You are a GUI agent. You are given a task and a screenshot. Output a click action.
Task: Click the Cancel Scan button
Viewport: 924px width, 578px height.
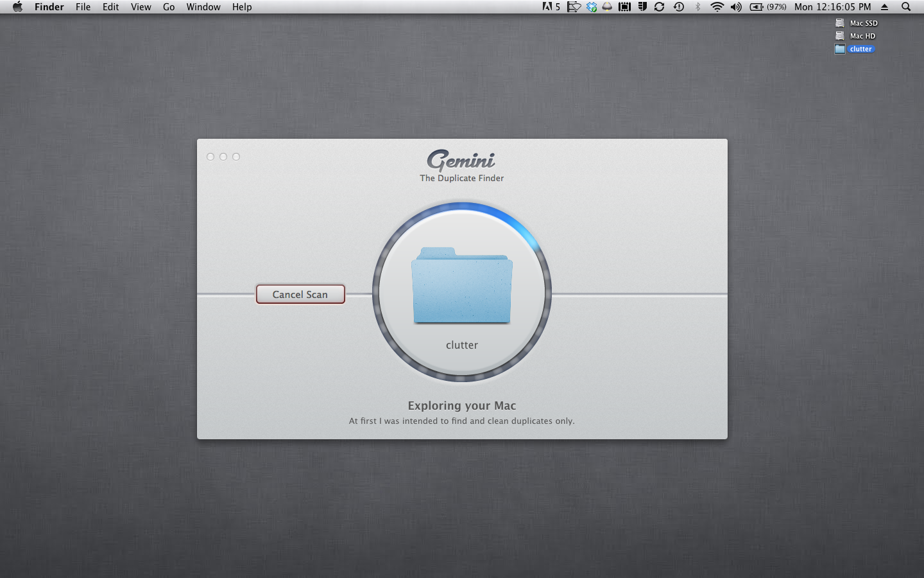pyautogui.click(x=300, y=294)
